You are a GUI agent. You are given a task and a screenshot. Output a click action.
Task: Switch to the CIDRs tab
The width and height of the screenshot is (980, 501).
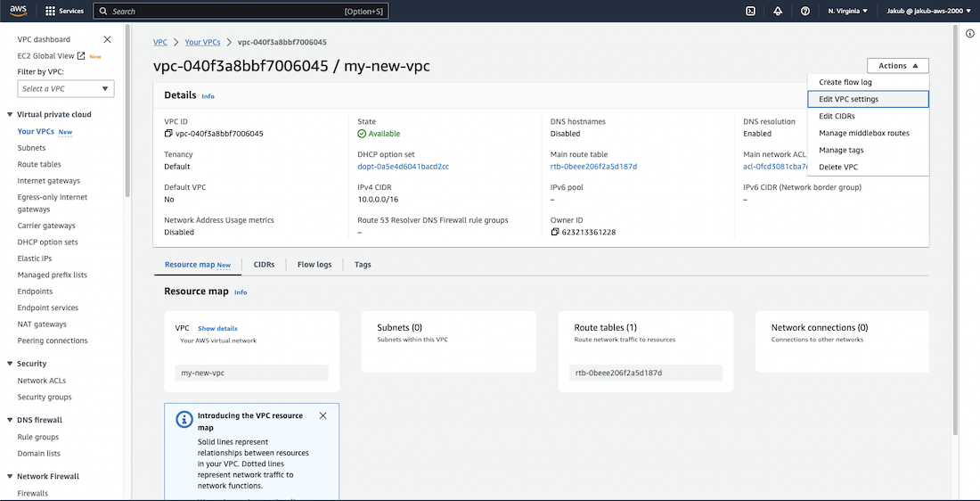(x=264, y=265)
